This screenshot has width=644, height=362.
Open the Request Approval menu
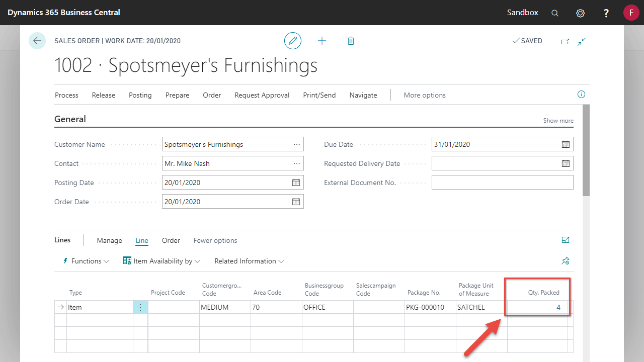[262, 95]
